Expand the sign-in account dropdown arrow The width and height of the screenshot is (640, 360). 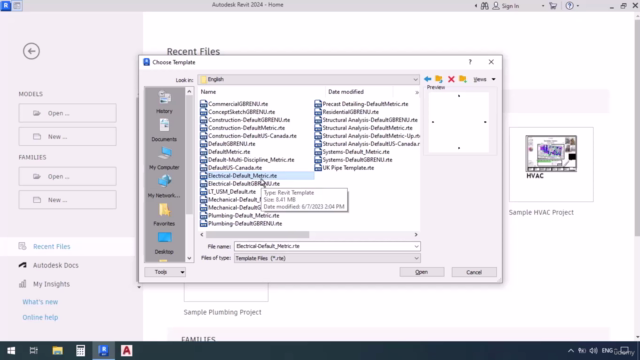543,6
